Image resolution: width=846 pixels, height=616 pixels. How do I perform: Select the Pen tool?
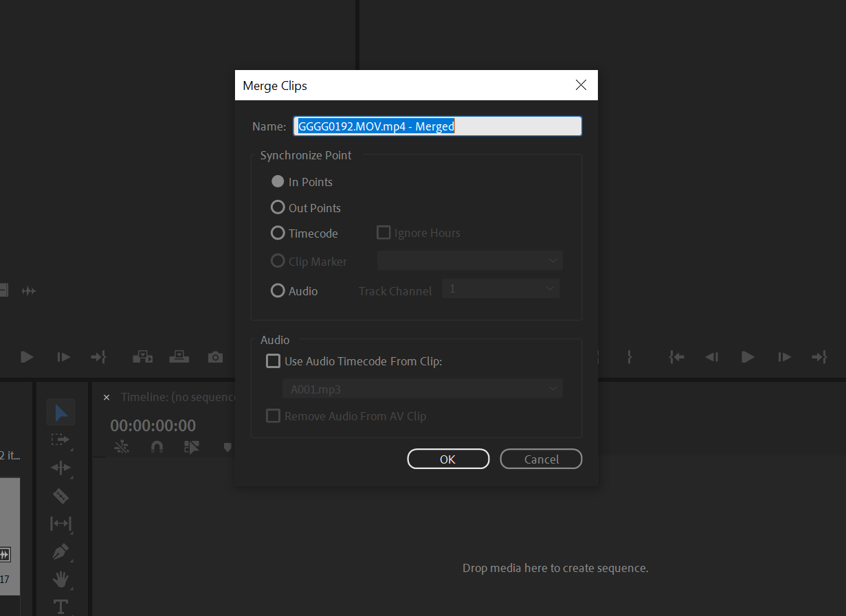click(x=61, y=551)
